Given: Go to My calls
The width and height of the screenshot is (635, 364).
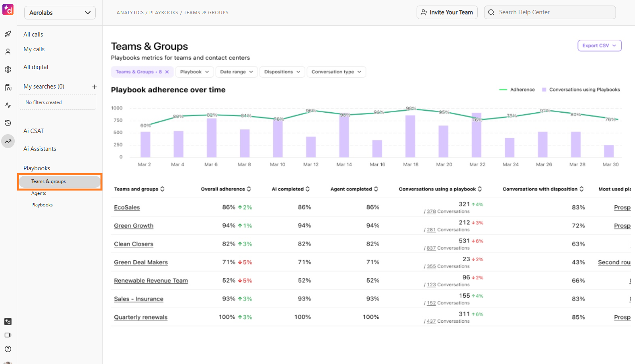Looking at the screenshot, I should (34, 49).
